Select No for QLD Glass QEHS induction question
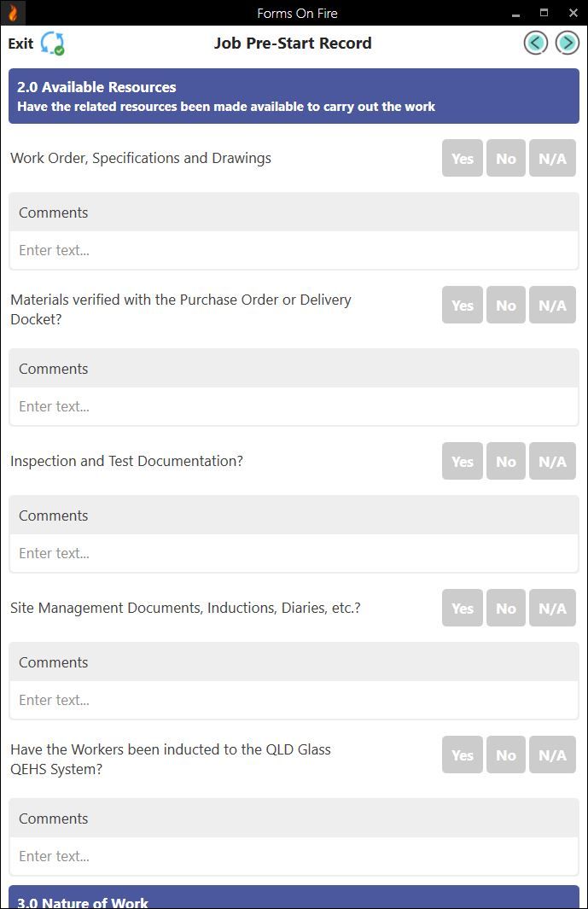The width and height of the screenshot is (588, 909). [505, 755]
